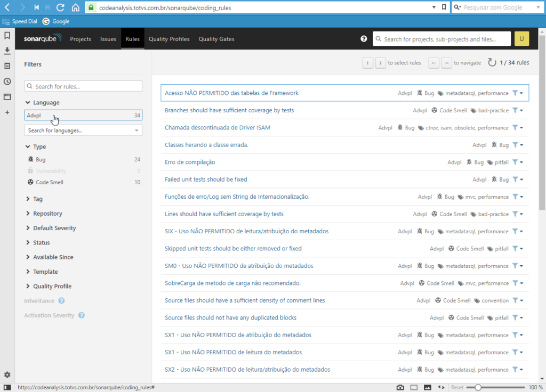Expand the Default Severity filter

[x=51, y=228]
